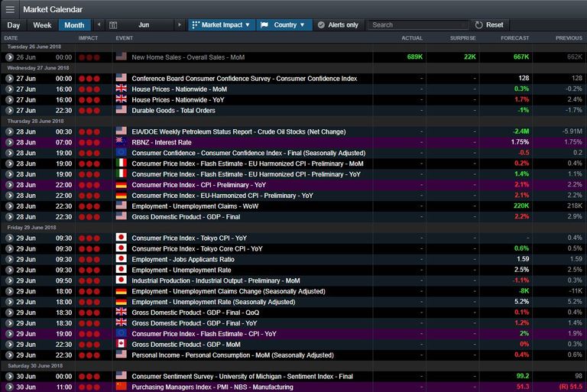Viewport: 587px width, 392px height.
Task: Switch to the Day view tab
Action: (14, 25)
